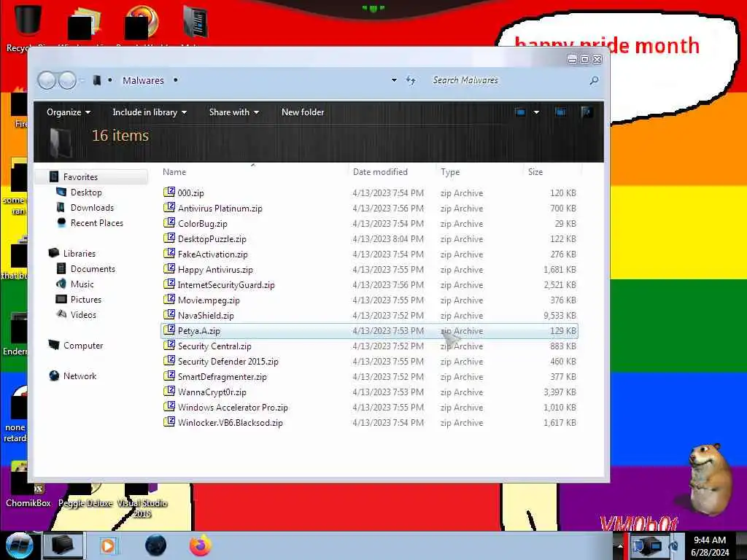This screenshot has height=560, width=747.
Task: Open the Organize menu
Action: pyautogui.click(x=69, y=112)
